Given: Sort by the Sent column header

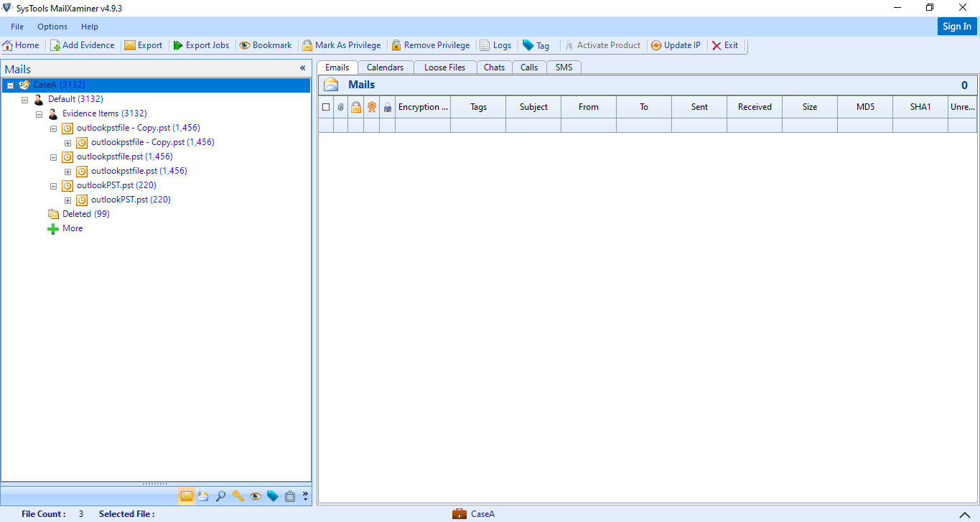Looking at the screenshot, I should point(699,107).
